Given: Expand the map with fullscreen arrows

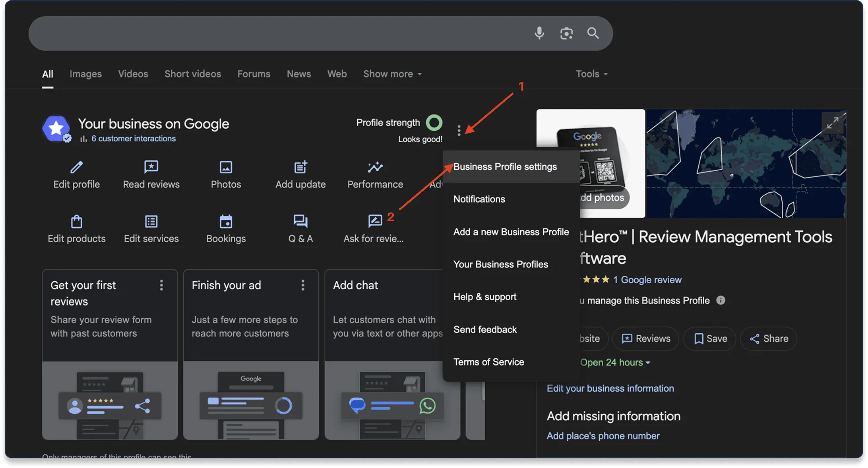Looking at the screenshot, I should pos(832,123).
